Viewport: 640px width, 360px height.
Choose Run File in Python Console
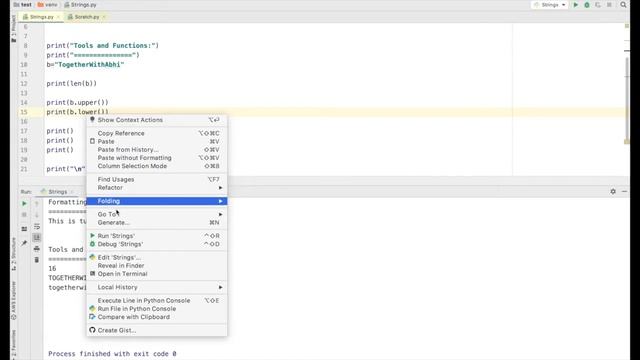[x=157, y=309]
